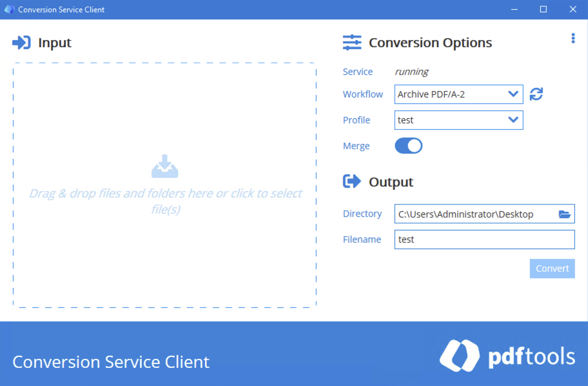Click the Convert button

552,269
